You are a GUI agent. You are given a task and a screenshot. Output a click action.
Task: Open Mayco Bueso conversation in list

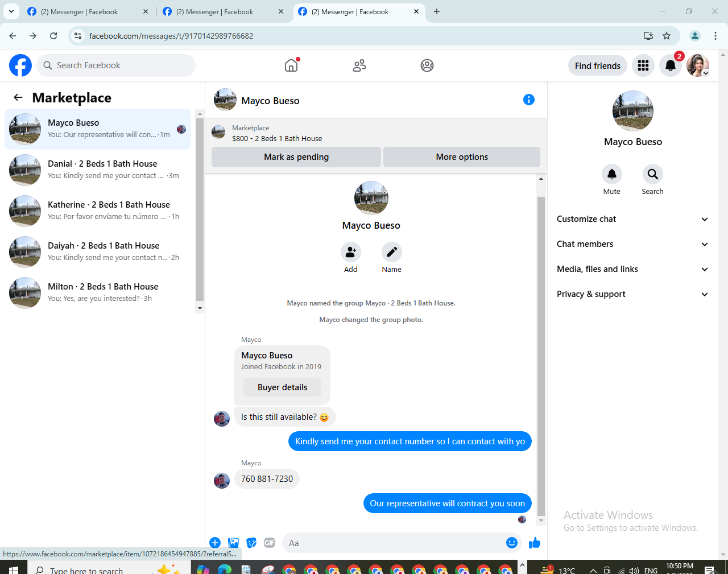[97, 129]
